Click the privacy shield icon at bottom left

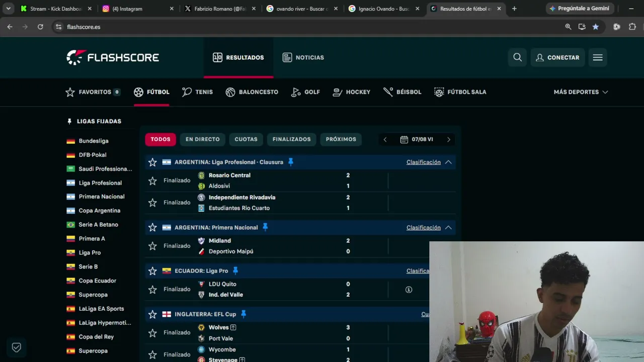tap(16, 347)
